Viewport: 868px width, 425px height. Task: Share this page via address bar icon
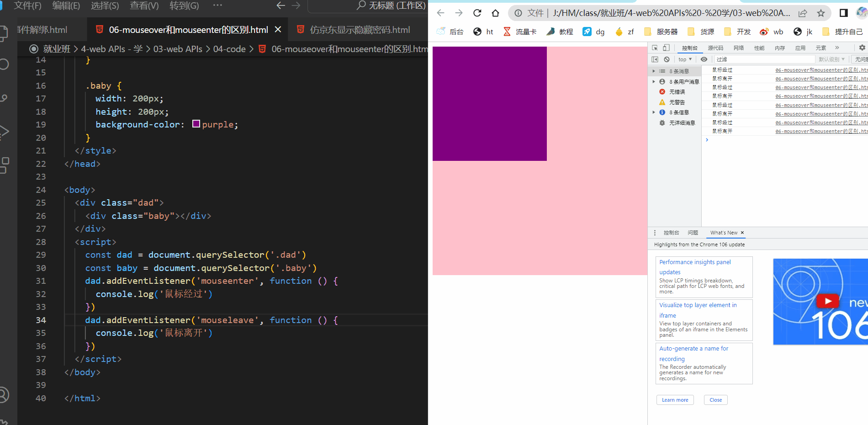803,13
